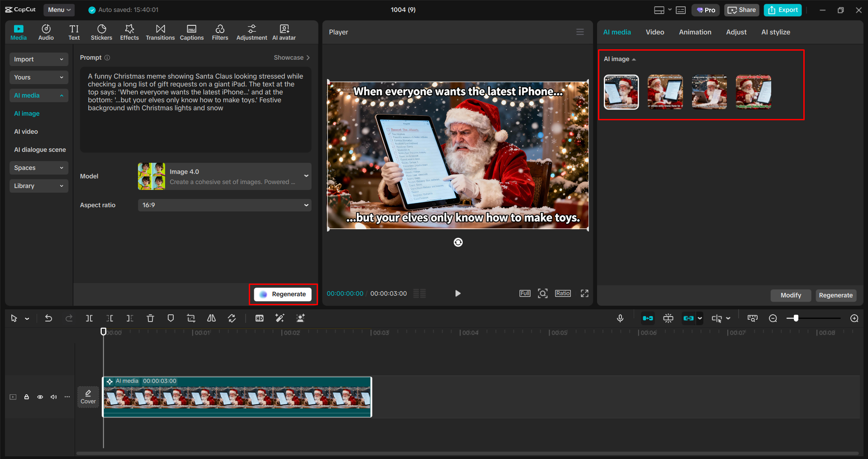Click the mirror/flip icon above the timeline
The width and height of the screenshot is (868, 459).
point(211,318)
